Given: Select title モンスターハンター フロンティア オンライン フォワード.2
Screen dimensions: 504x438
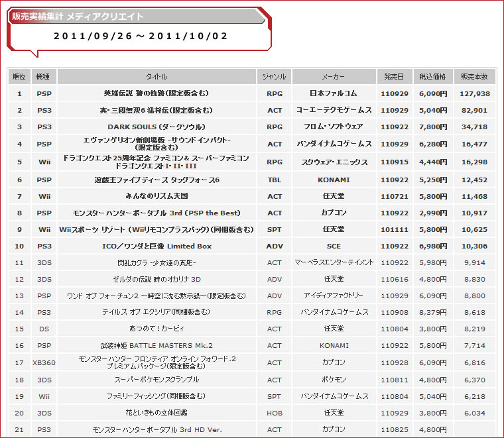Looking at the screenshot, I should (x=157, y=362).
